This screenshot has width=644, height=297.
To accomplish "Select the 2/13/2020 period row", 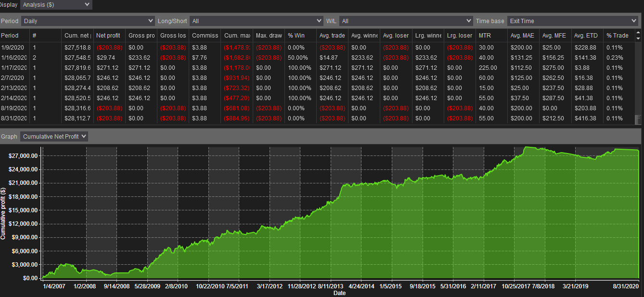I will [317, 88].
